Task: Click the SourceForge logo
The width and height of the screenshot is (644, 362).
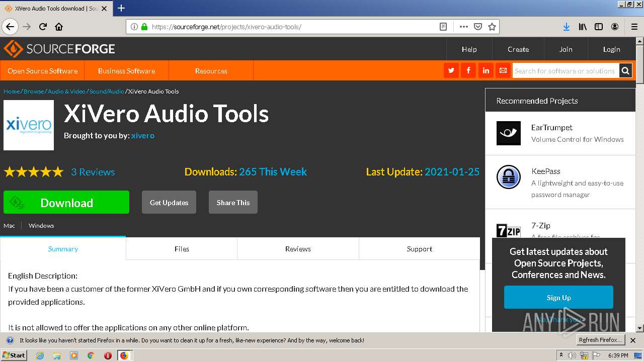Action: (x=59, y=49)
